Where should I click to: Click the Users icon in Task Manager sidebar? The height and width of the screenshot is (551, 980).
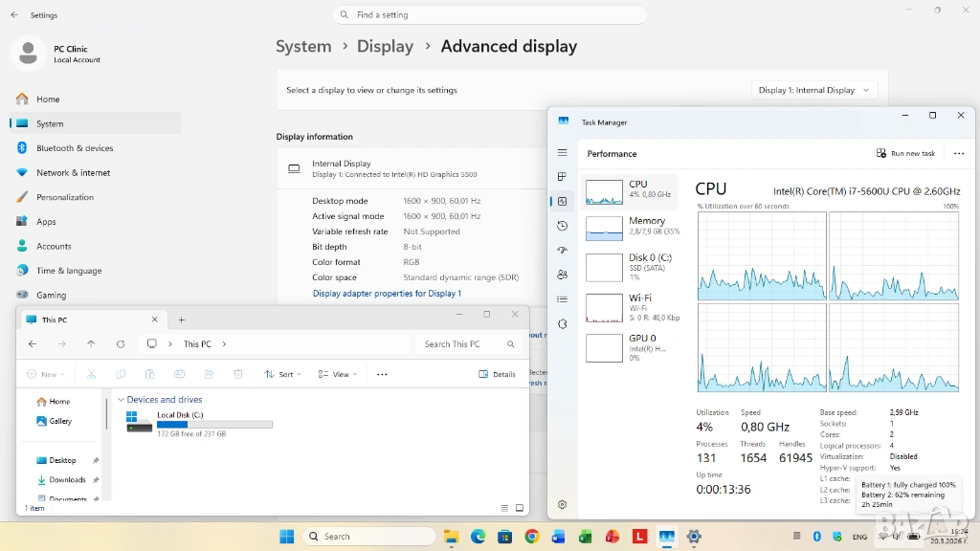[x=562, y=275]
